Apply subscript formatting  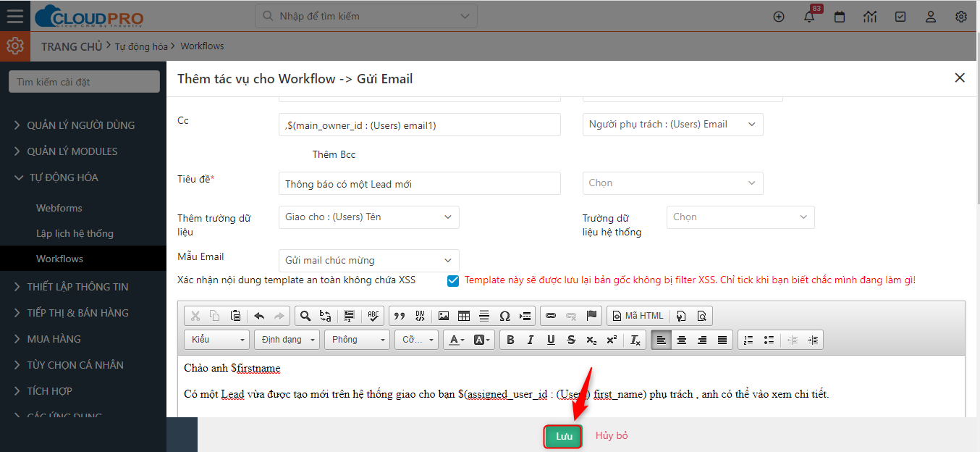(x=591, y=340)
